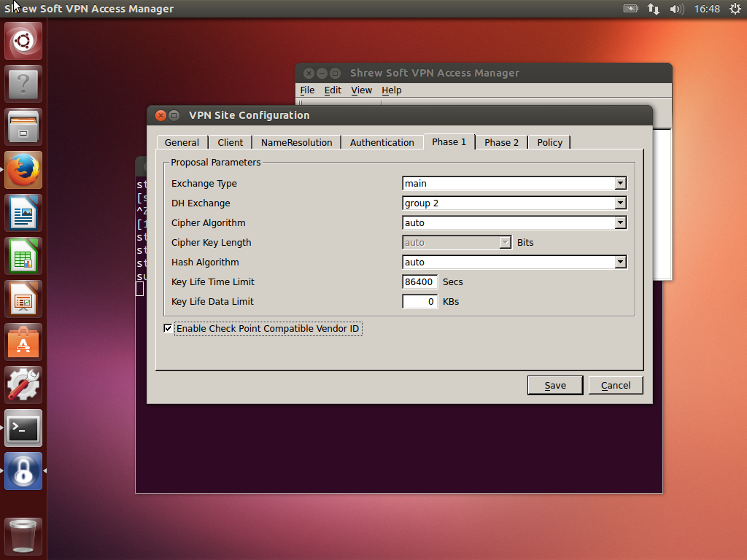Click the Cipher Key Length label
747x560 pixels.
pyautogui.click(x=211, y=242)
